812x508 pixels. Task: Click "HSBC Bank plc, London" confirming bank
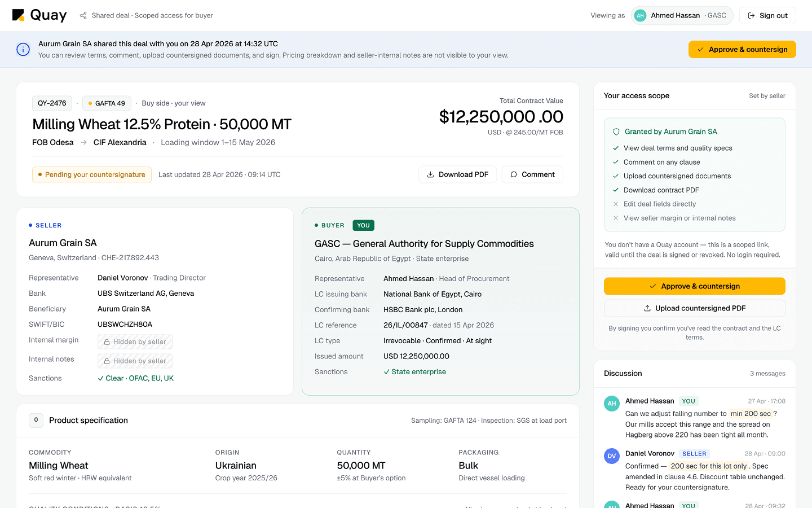click(423, 310)
